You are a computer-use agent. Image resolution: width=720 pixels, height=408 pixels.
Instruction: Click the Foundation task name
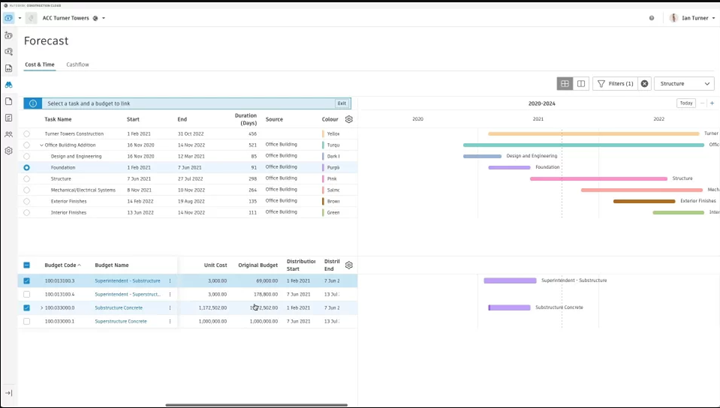[63, 168]
